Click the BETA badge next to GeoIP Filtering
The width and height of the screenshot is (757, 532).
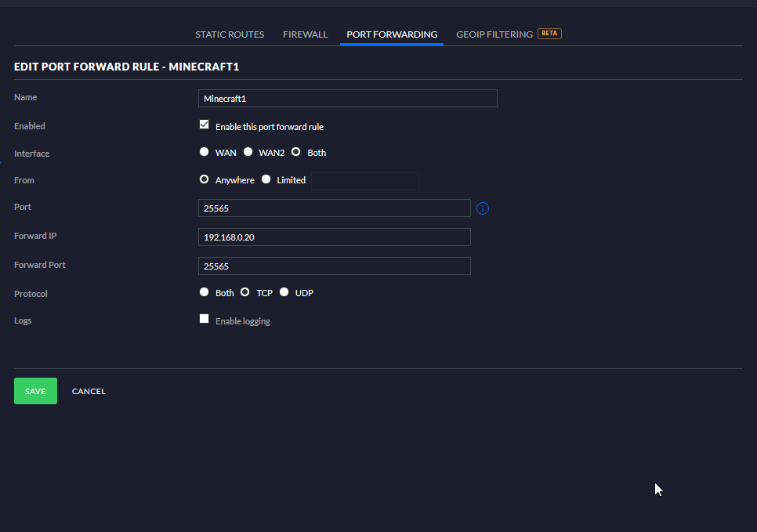click(549, 34)
